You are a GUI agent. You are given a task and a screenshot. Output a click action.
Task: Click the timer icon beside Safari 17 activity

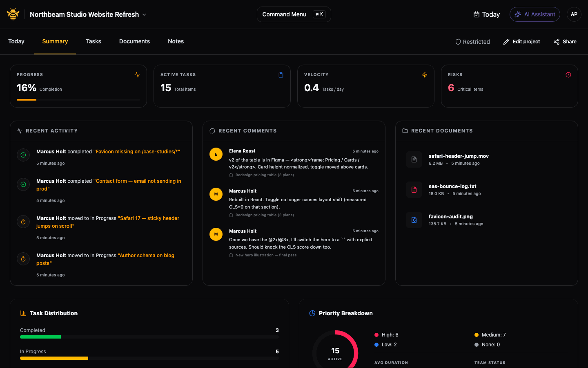pyautogui.click(x=23, y=222)
